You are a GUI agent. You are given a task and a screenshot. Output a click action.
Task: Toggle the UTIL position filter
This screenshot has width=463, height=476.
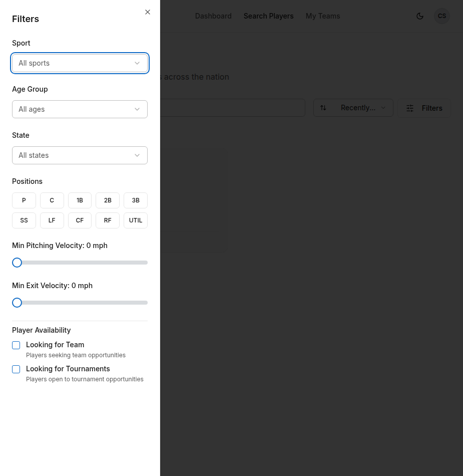[135, 220]
